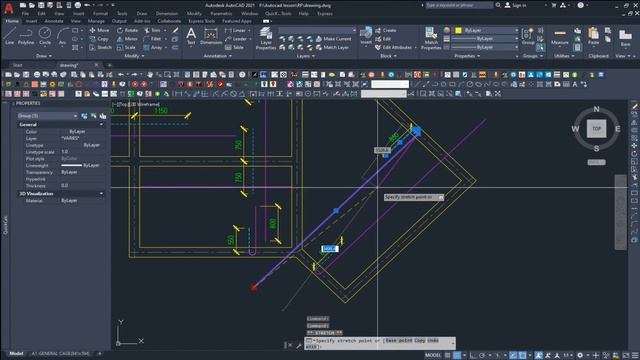
Task: Click Match Layer button
Action: [x=332, y=47]
